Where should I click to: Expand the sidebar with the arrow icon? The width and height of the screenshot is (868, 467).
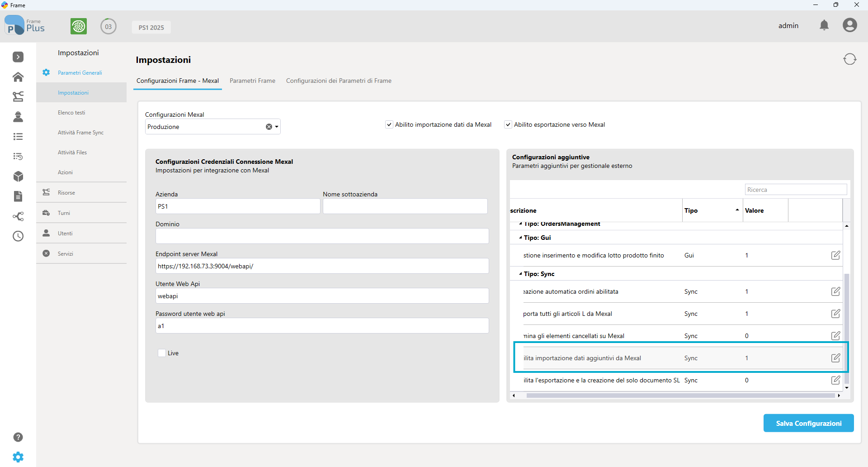(18, 57)
